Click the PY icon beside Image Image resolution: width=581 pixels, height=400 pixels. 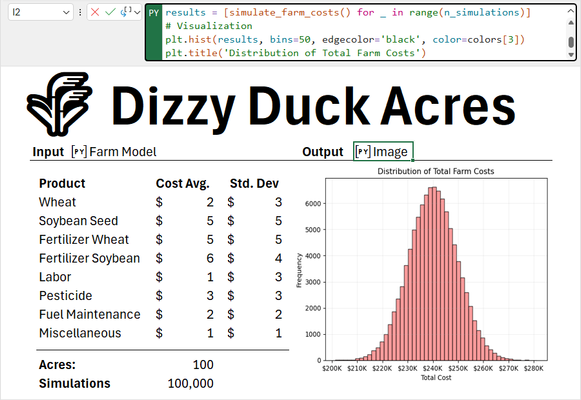coord(363,151)
